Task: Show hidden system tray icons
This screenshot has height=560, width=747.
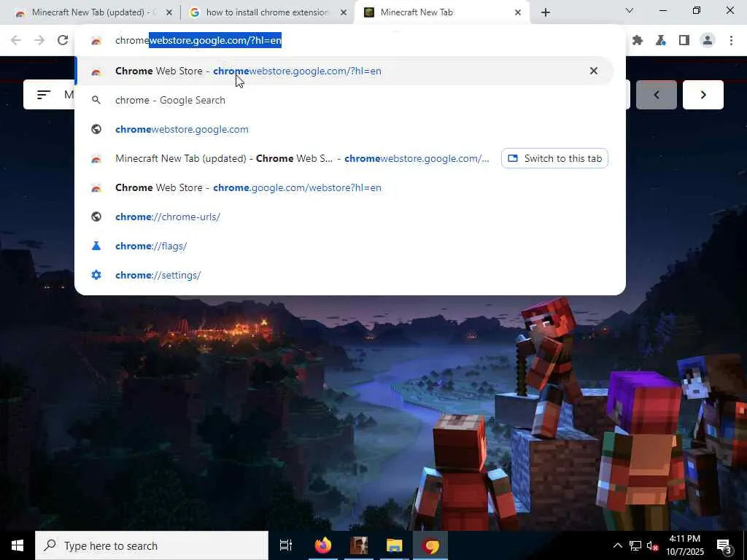Action: pyautogui.click(x=617, y=545)
